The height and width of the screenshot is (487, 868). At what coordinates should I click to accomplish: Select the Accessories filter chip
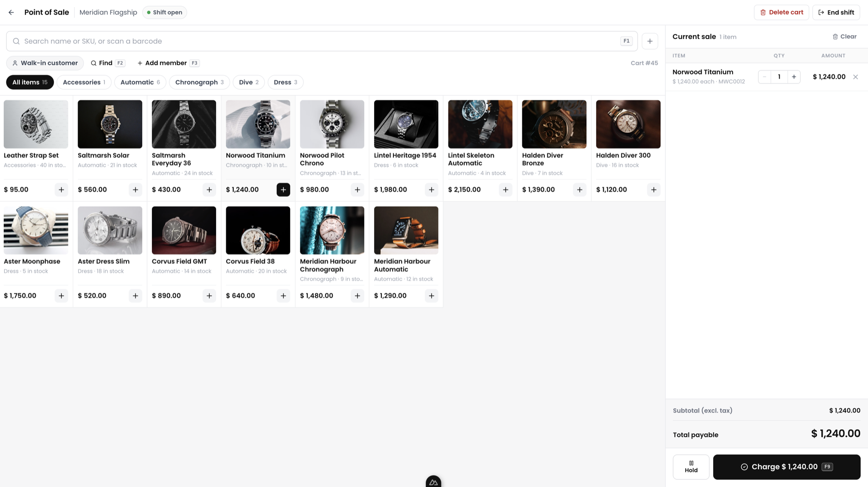pos(84,83)
